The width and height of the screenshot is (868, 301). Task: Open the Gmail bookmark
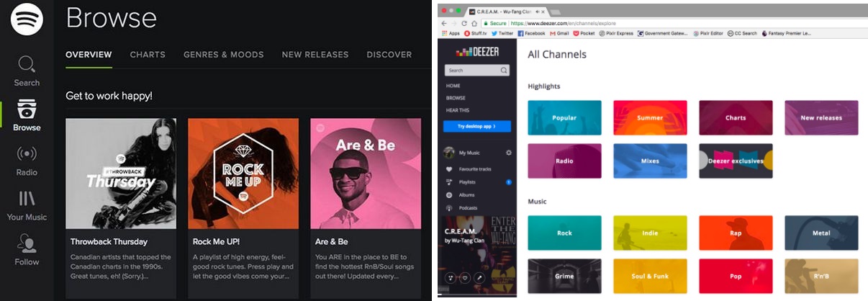coord(559,33)
